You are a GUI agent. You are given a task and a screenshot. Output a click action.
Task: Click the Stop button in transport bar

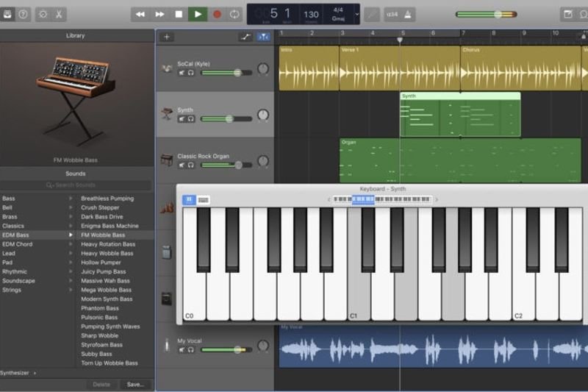click(x=179, y=14)
